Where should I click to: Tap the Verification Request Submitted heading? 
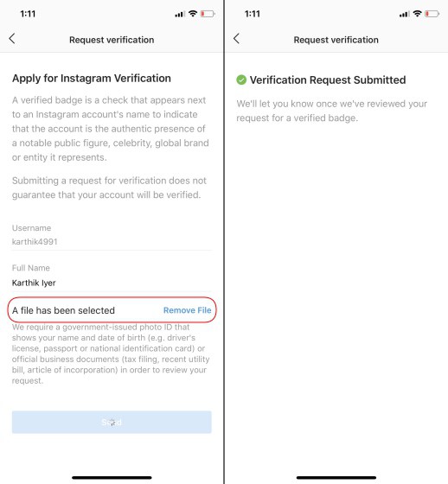pyautogui.click(x=328, y=80)
